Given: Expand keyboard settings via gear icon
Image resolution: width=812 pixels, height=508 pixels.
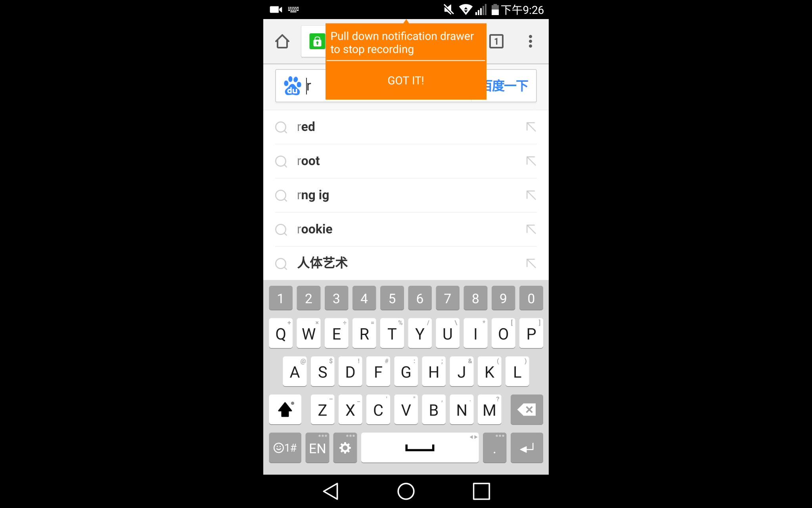Looking at the screenshot, I should click(x=346, y=448).
